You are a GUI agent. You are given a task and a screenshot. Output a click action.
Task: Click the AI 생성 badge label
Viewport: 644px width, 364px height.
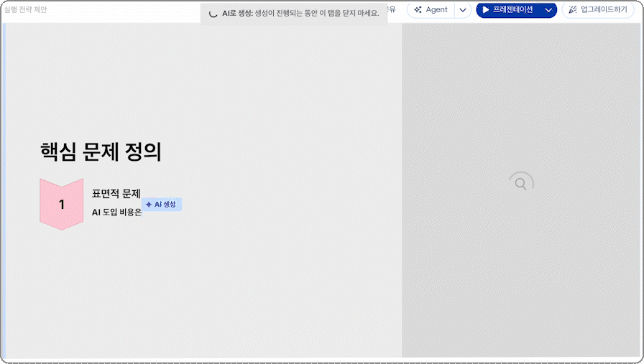coord(165,205)
